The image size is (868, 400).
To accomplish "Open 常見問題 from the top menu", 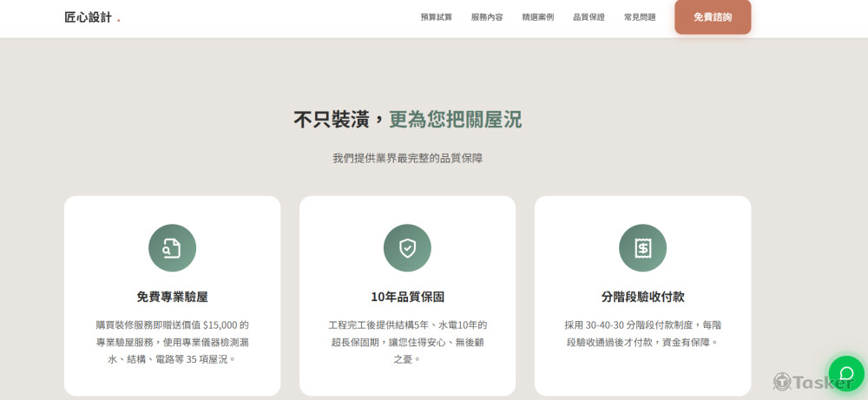I will tap(640, 17).
